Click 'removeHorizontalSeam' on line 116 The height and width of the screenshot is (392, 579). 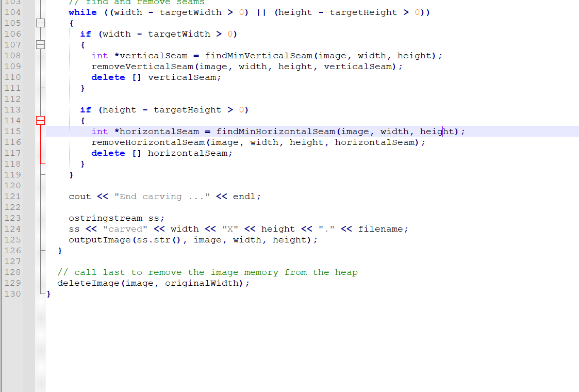pyautogui.click(x=148, y=142)
